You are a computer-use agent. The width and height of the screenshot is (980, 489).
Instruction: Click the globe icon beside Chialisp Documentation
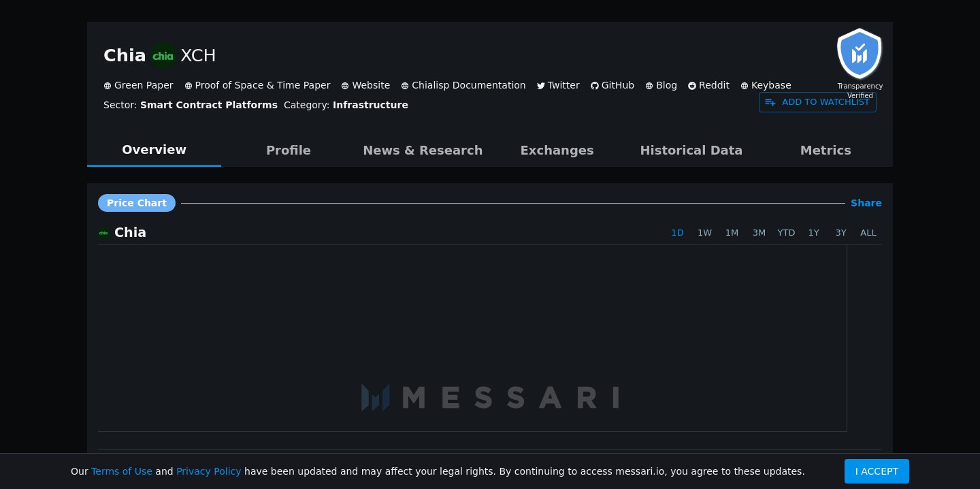tap(405, 86)
